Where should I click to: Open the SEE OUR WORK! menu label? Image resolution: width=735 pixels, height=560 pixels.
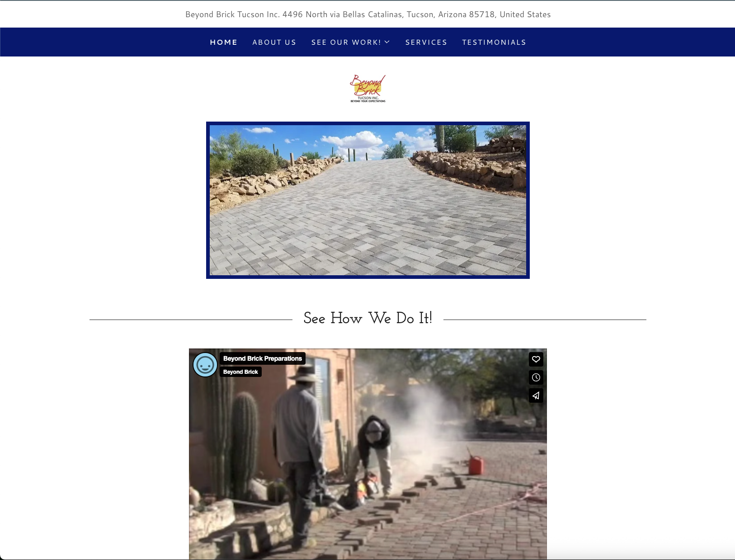coord(346,42)
